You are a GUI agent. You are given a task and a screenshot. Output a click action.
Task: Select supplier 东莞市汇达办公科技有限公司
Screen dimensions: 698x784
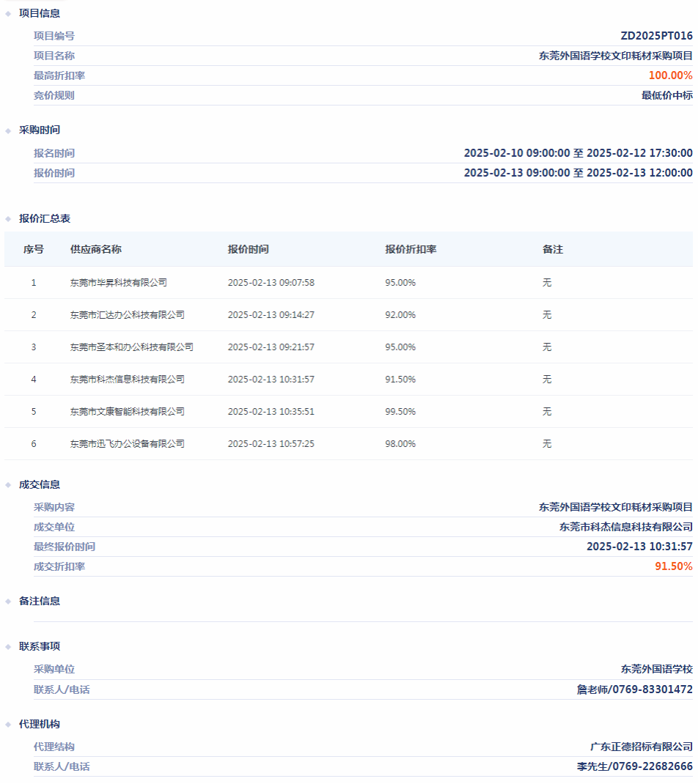coord(127,315)
